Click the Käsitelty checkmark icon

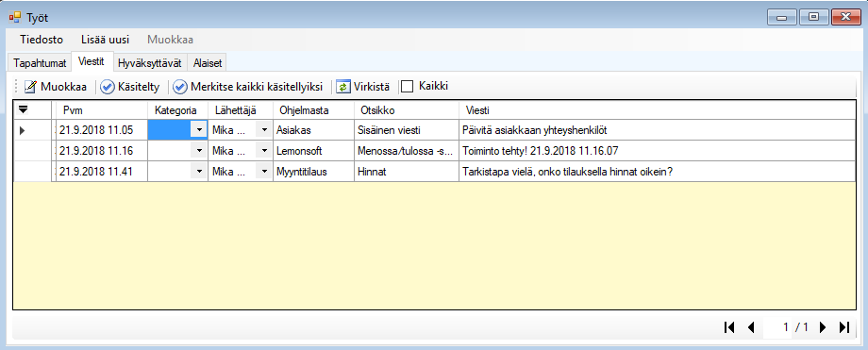click(x=108, y=87)
